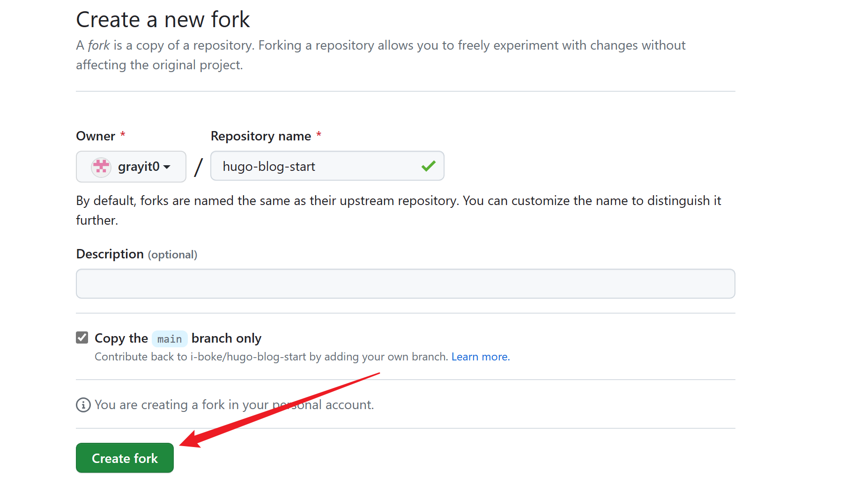Focus the Repository name text field
The height and width of the screenshot is (484, 868).
[319, 166]
